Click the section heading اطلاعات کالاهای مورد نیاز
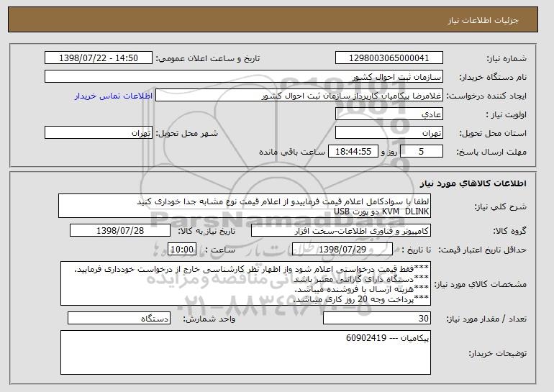554x392 pixels. tap(473, 183)
